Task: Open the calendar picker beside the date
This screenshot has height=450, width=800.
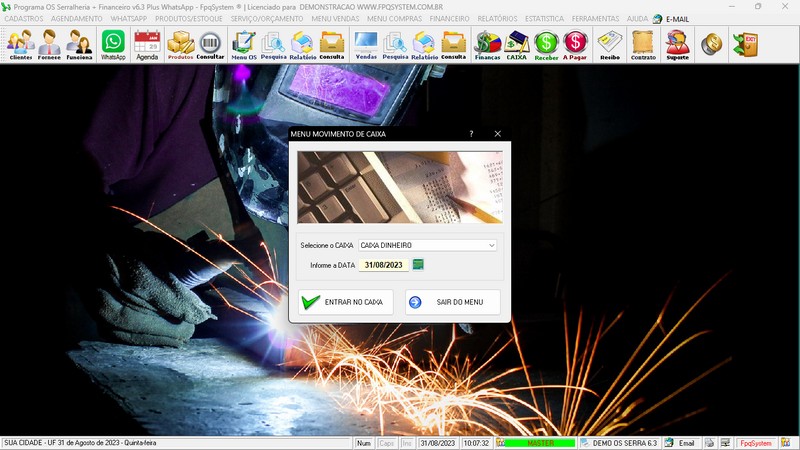Action: (x=418, y=265)
